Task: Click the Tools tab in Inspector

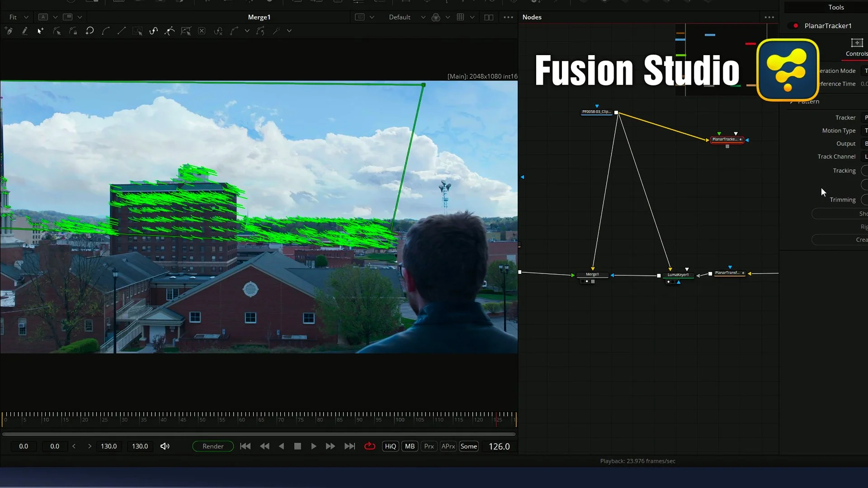Action: coord(836,7)
